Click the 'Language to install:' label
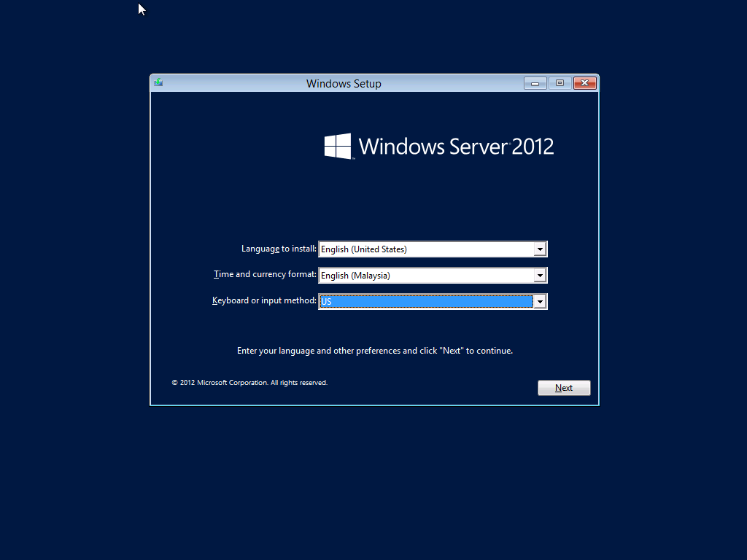Image resolution: width=747 pixels, height=560 pixels. pos(279,249)
